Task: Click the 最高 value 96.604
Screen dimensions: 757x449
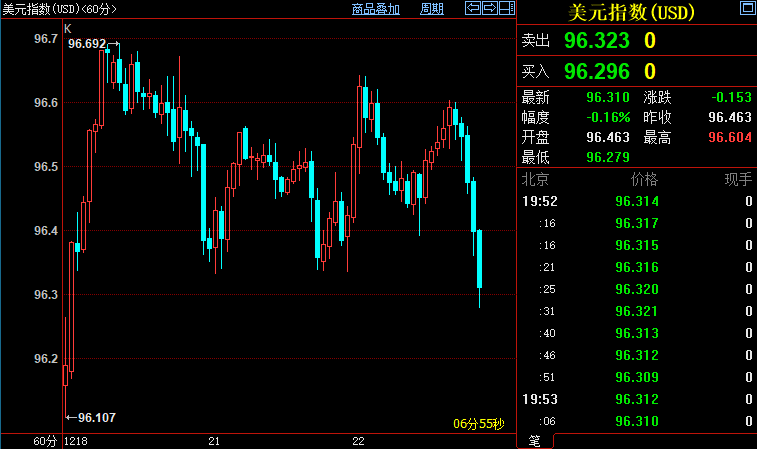Action: pyautogui.click(x=729, y=137)
